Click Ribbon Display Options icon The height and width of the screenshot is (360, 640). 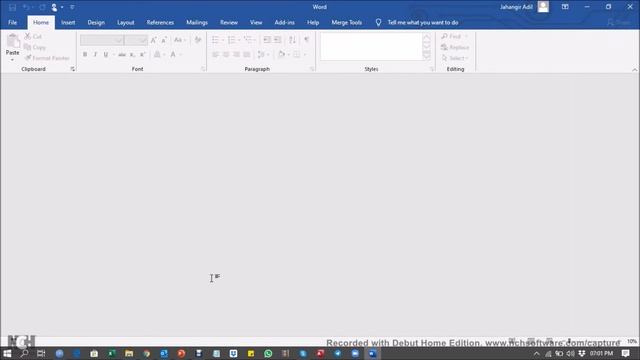[565, 7]
